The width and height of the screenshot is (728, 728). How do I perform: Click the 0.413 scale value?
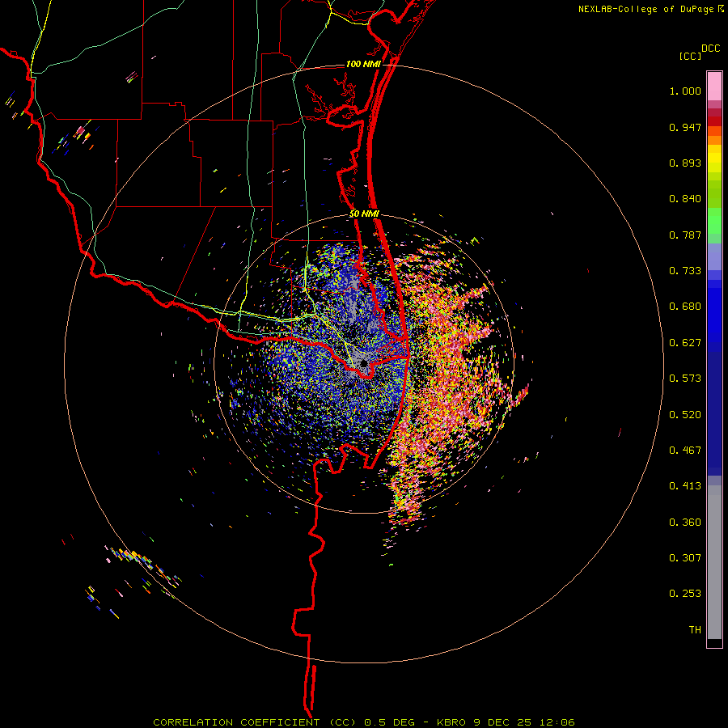[x=685, y=486]
